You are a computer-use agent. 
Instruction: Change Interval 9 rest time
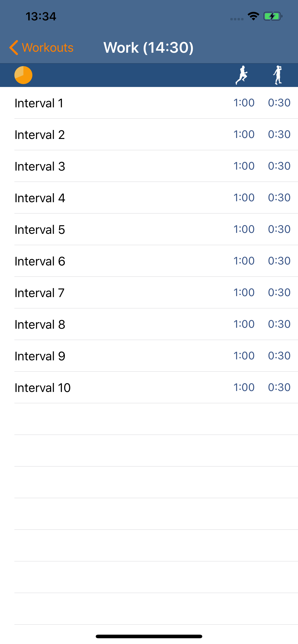tap(279, 356)
